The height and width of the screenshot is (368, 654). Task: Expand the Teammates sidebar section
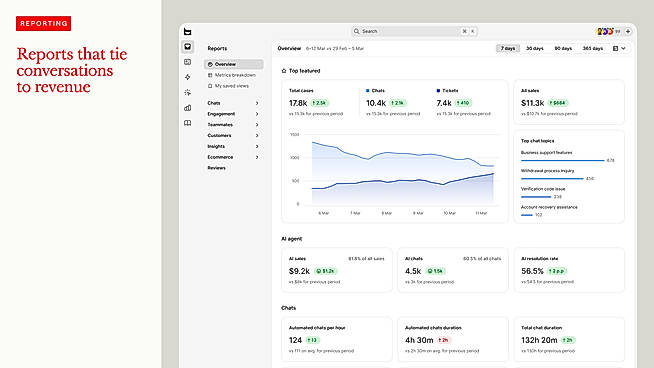point(233,125)
